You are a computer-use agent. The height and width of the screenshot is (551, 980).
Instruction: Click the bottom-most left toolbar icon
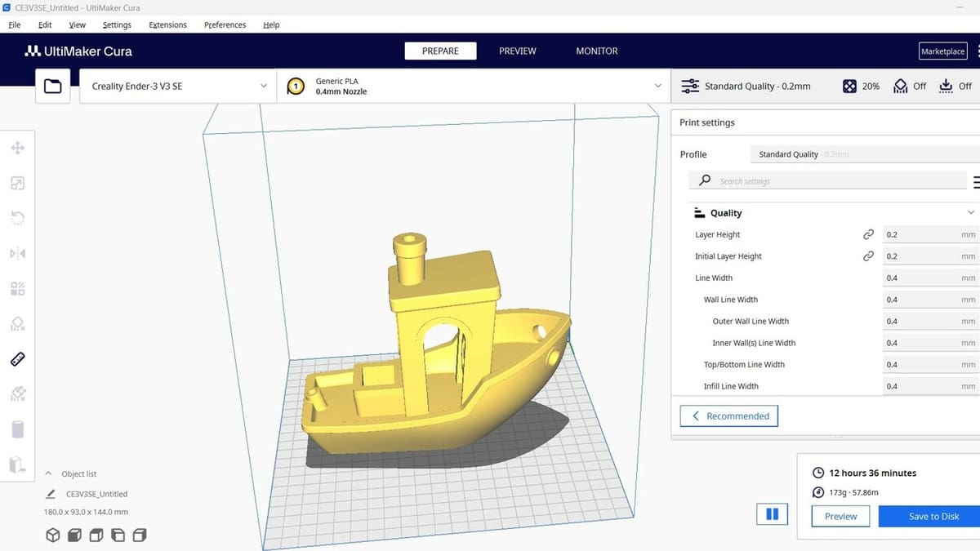[17, 464]
